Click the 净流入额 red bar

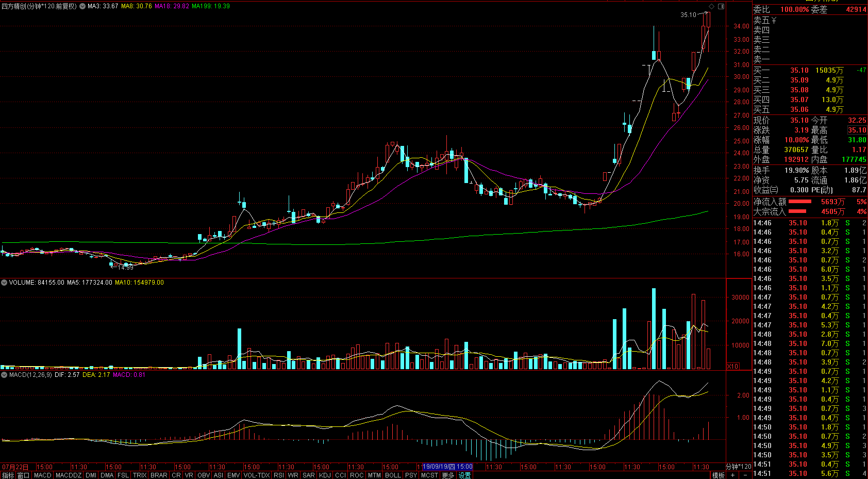pyautogui.click(x=800, y=202)
